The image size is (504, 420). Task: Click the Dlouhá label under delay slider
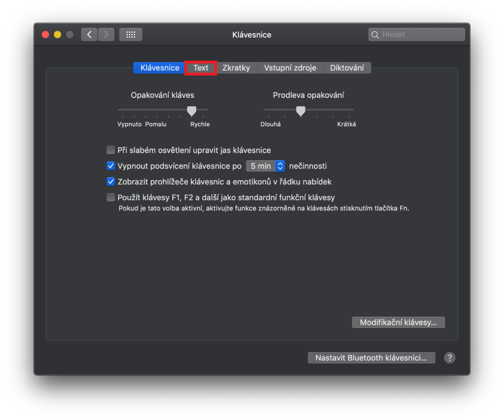[x=271, y=124]
